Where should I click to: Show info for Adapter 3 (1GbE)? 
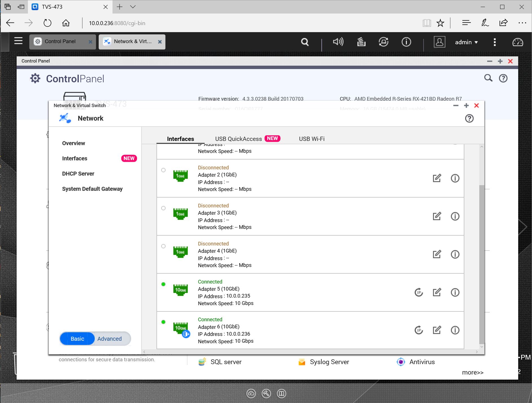point(455,216)
